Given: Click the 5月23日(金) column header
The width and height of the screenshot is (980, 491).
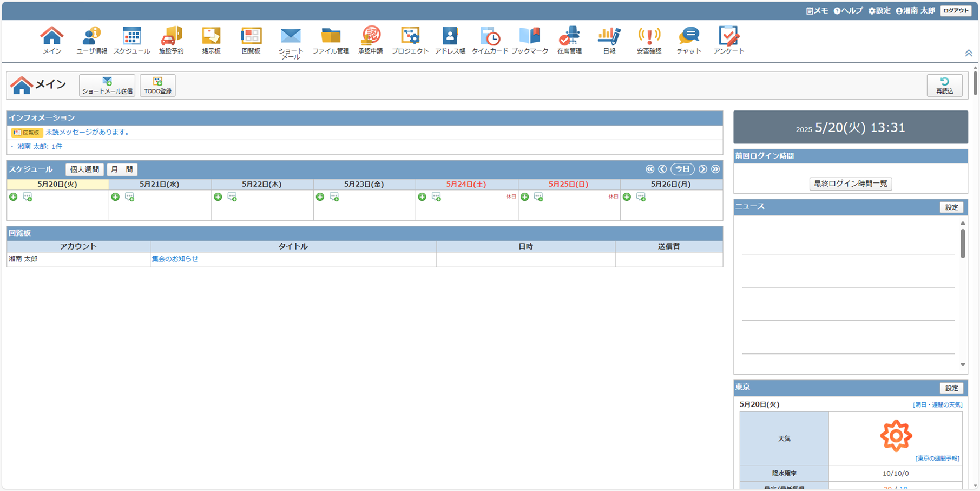Looking at the screenshot, I should click(364, 185).
